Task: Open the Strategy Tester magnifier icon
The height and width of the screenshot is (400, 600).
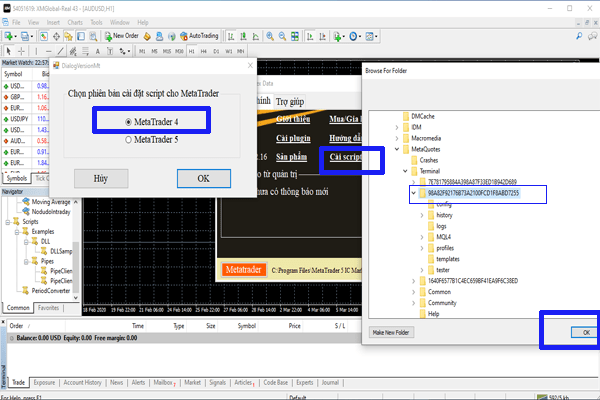Action: (93, 36)
